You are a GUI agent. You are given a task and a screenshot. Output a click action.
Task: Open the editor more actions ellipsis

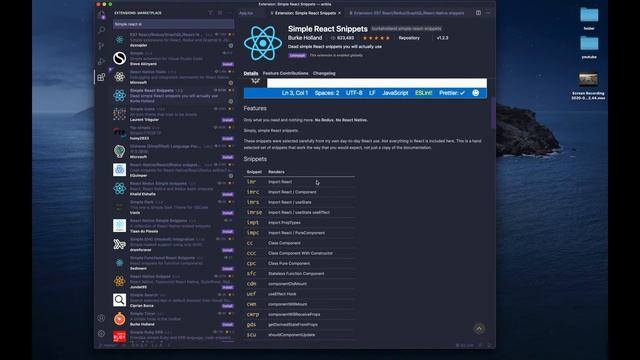coord(488,13)
